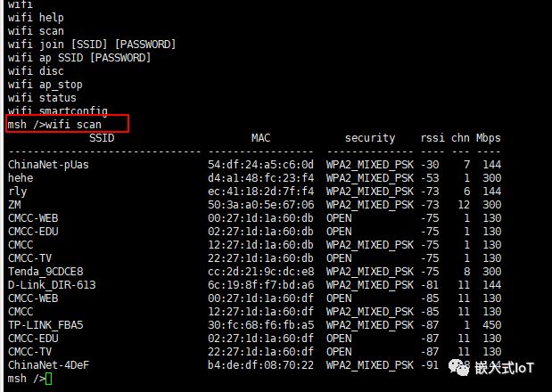Viewport: 552px width, 392px height.
Task: Click the highlighted "wifi scan" command line
Action: 67,124
